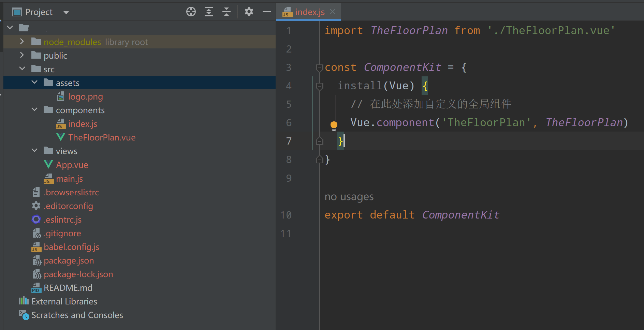Hide the Project tool window
644x330 pixels.
tap(266, 12)
